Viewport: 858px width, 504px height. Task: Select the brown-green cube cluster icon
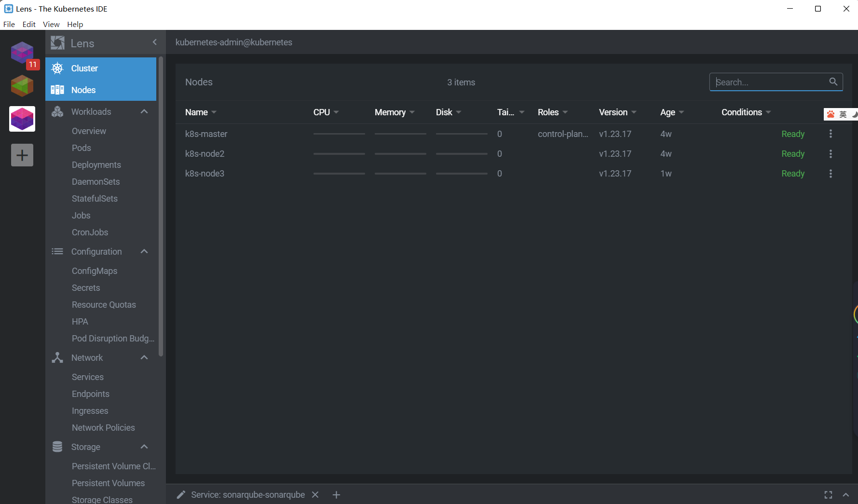click(22, 86)
